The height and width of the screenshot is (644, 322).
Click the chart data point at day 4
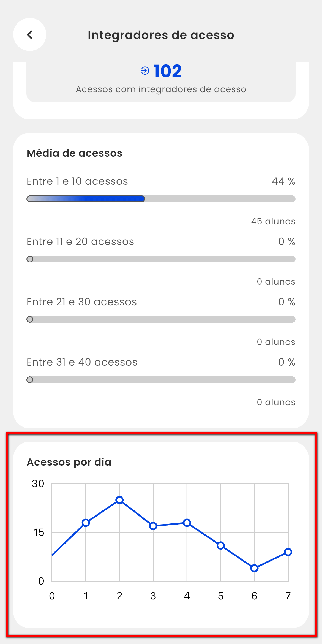tap(187, 523)
